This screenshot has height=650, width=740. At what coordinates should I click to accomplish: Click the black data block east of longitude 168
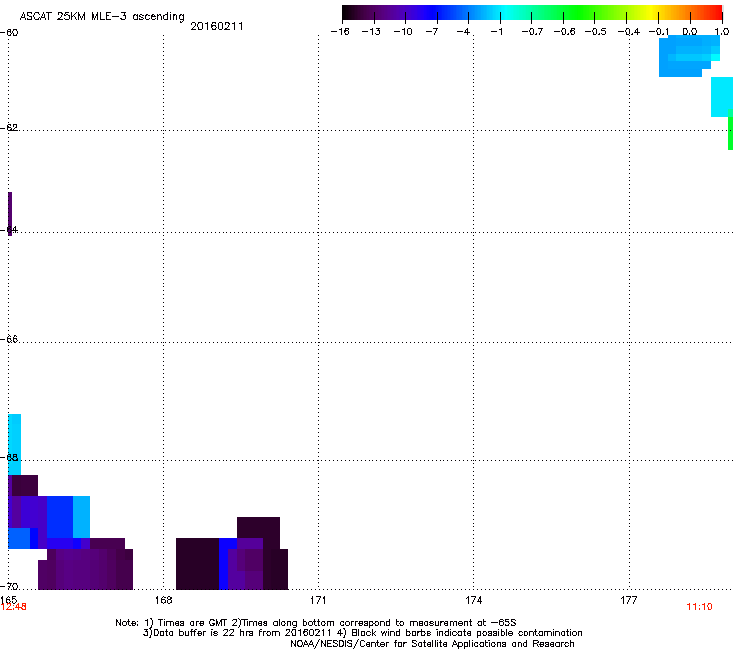pos(197,564)
